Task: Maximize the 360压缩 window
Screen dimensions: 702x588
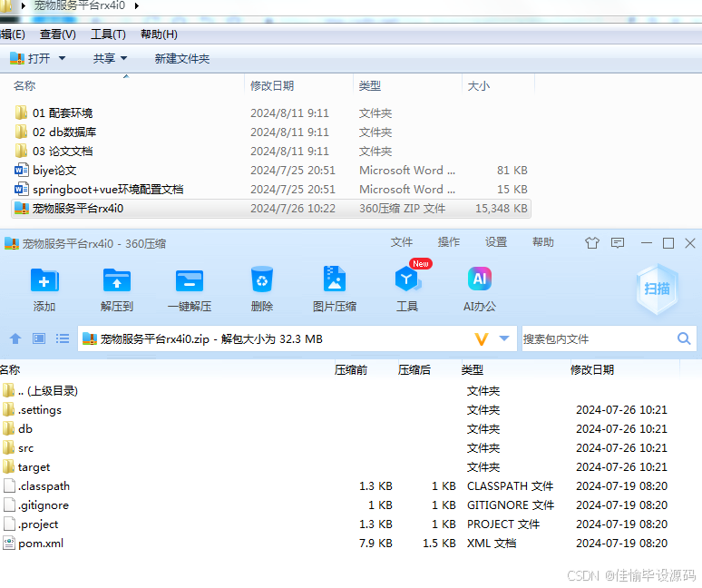Action: click(x=668, y=243)
